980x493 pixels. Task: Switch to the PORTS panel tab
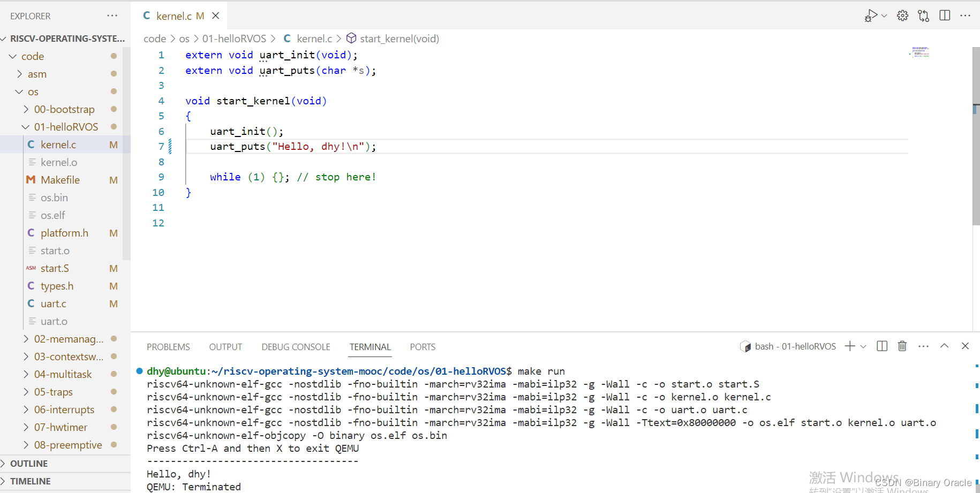(x=423, y=347)
